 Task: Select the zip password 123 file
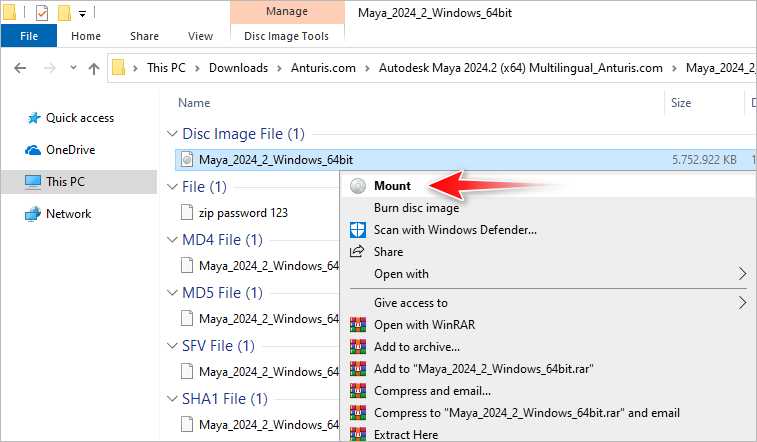[242, 212]
